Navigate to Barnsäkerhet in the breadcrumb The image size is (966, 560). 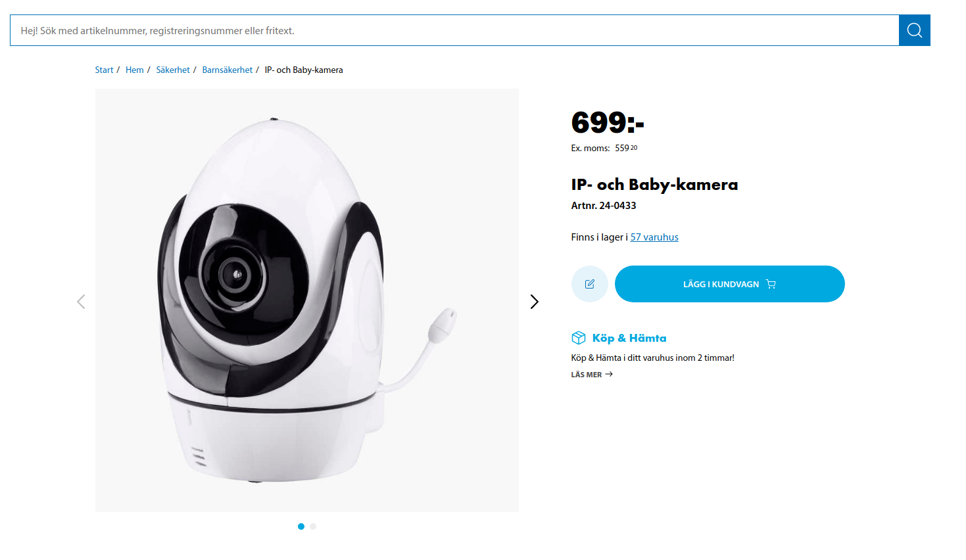pyautogui.click(x=227, y=69)
